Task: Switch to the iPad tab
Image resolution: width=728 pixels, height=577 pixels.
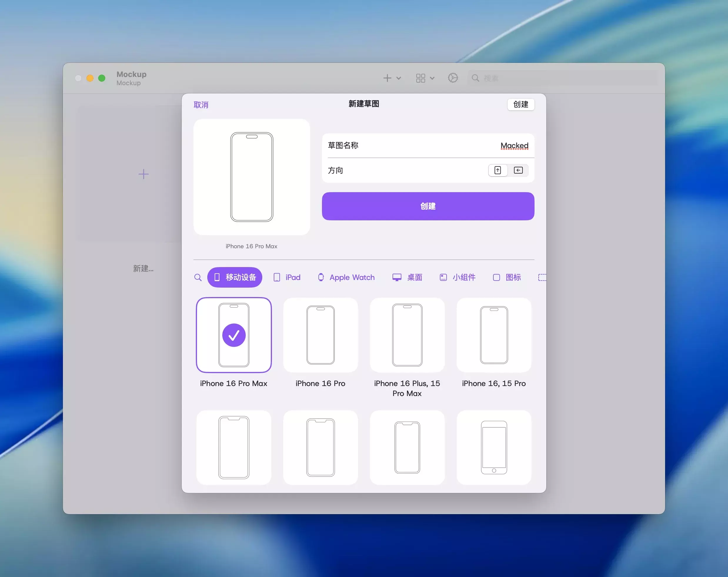Action: 287,277
